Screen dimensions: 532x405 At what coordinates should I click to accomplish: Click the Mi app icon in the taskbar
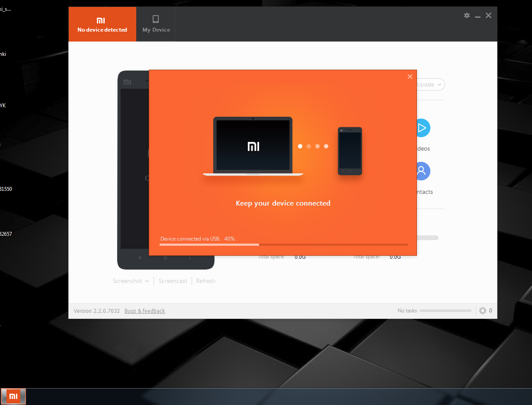coord(13,396)
